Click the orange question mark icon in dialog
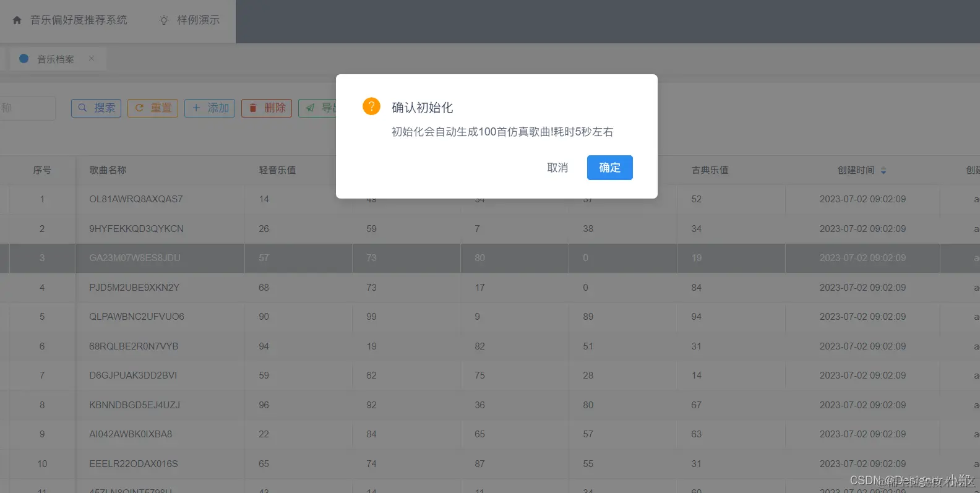Image resolution: width=980 pixels, height=493 pixels. coord(371,106)
